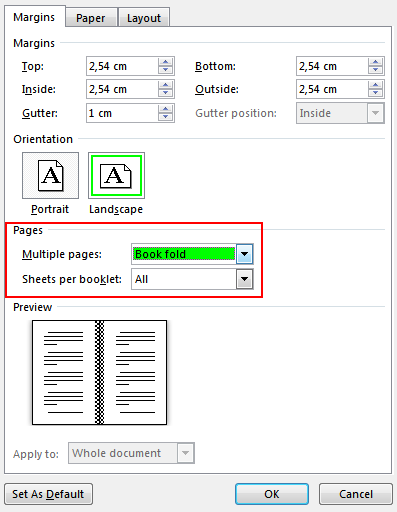The image size is (397, 512).
Task: Select Portrait orientation icon
Action: point(50,176)
